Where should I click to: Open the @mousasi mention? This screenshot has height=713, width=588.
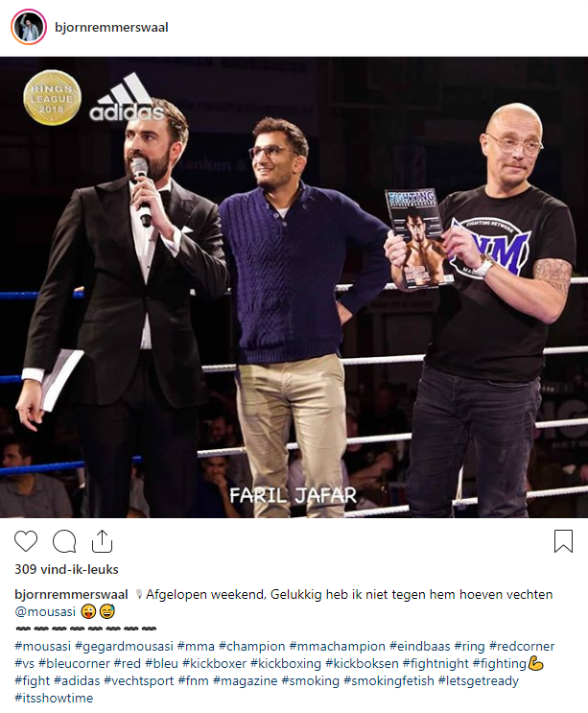(x=45, y=611)
